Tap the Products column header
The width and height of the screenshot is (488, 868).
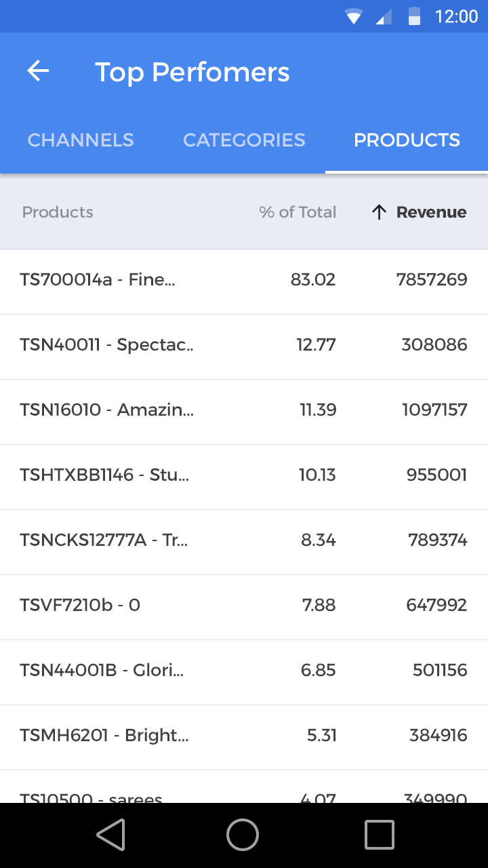tap(58, 212)
